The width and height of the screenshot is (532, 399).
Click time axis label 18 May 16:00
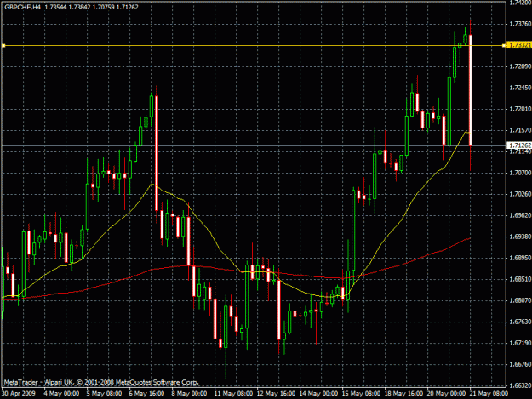403,394
